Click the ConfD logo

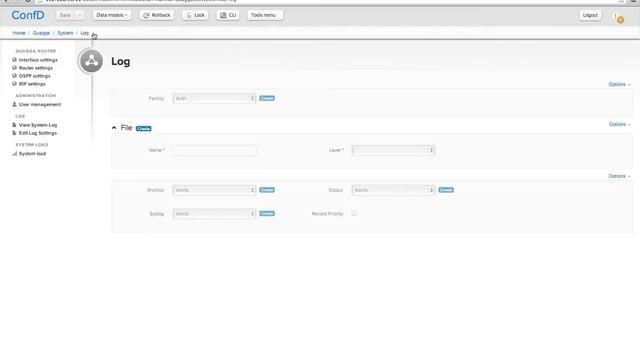click(28, 15)
